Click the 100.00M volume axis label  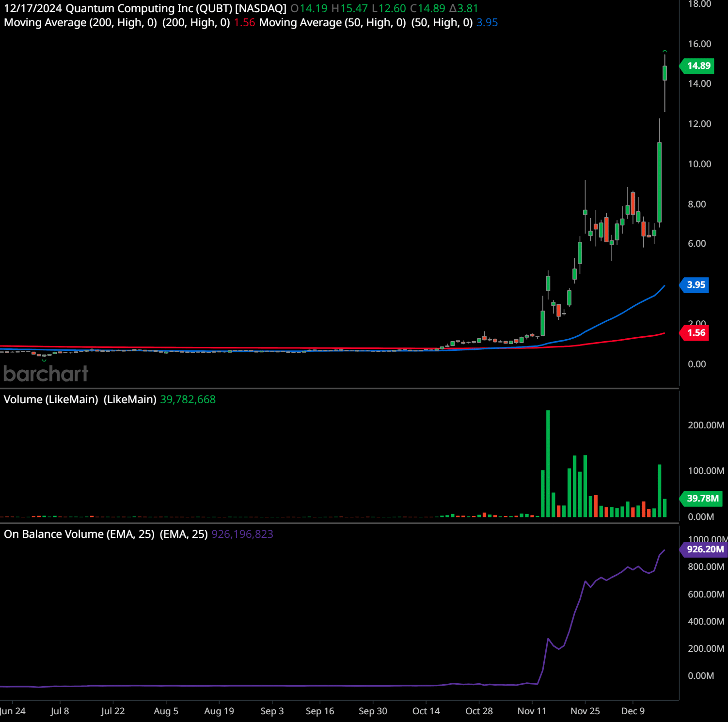(x=706, y=471)
